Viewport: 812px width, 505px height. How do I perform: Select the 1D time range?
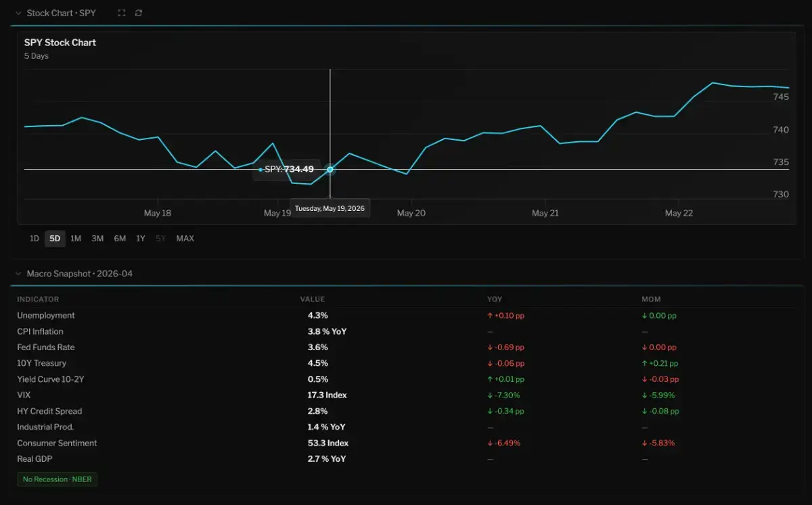[35, 239]
